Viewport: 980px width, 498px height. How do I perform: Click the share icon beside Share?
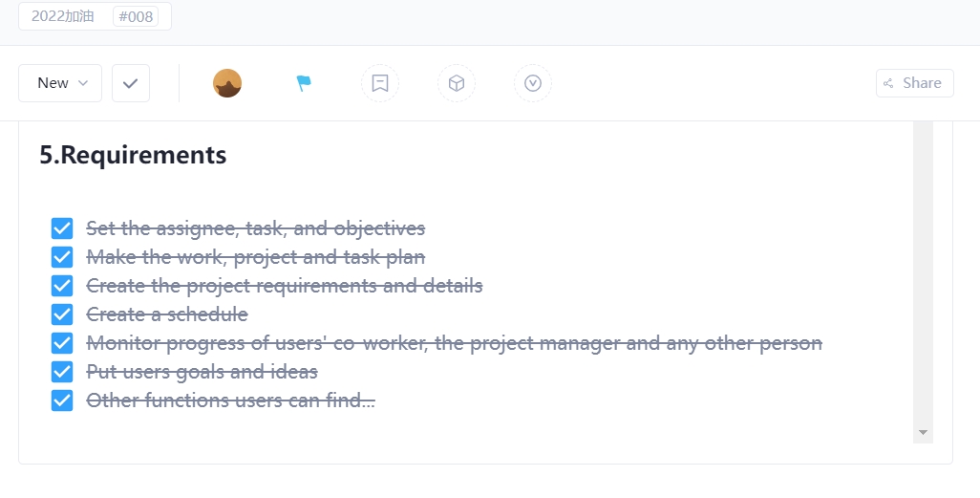coord(889,83)
